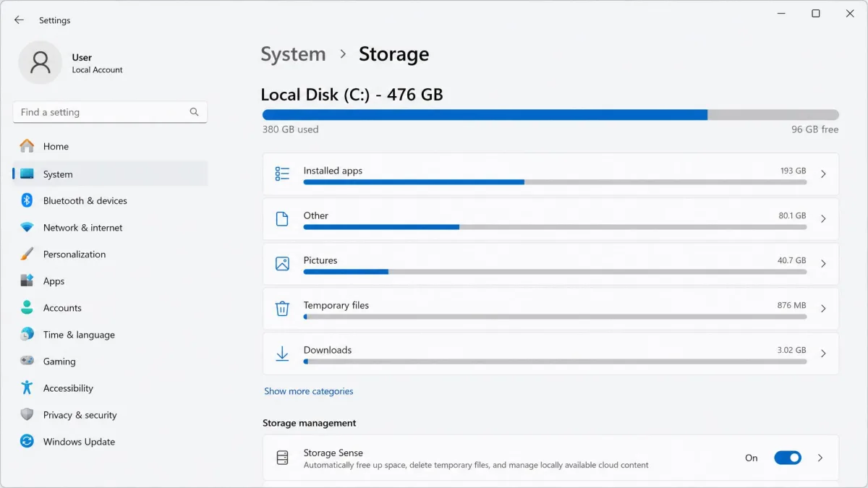Open Other category via its chevron
868x488 pixels.
(823, 218)
